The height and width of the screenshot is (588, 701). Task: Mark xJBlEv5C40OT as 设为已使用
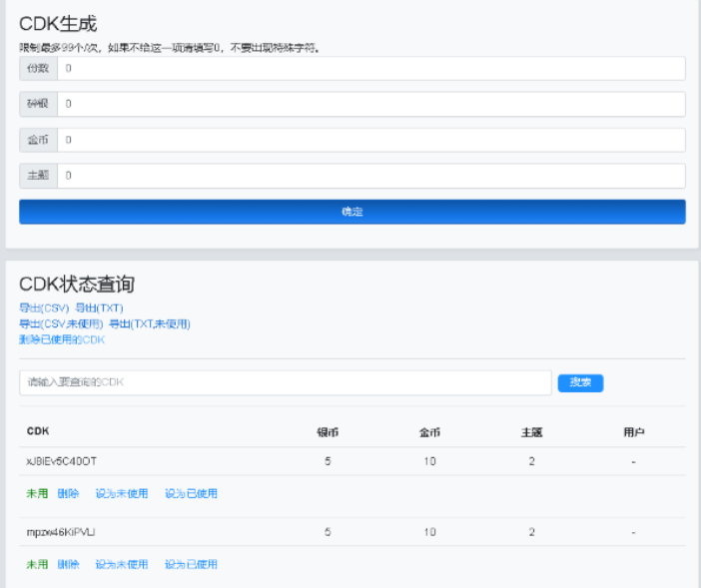tap(191, 493)
